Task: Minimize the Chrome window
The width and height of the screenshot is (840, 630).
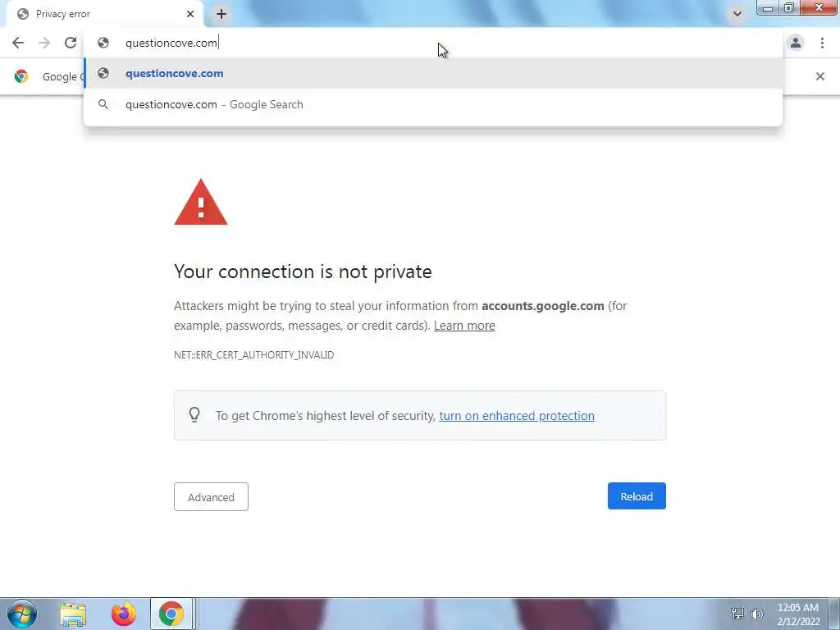Action: 768,7
